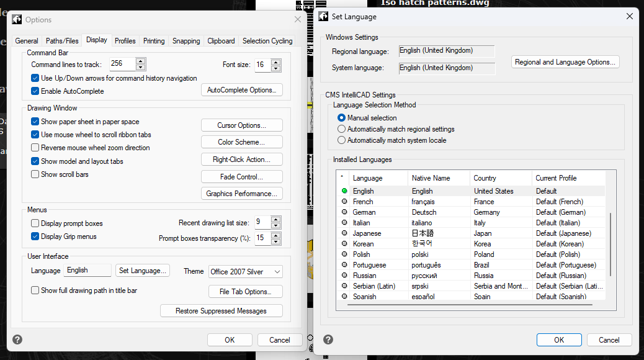Select the Serbian (Latin) language radio icon
This screenshot has width=644, height=360.
[344, 286]
